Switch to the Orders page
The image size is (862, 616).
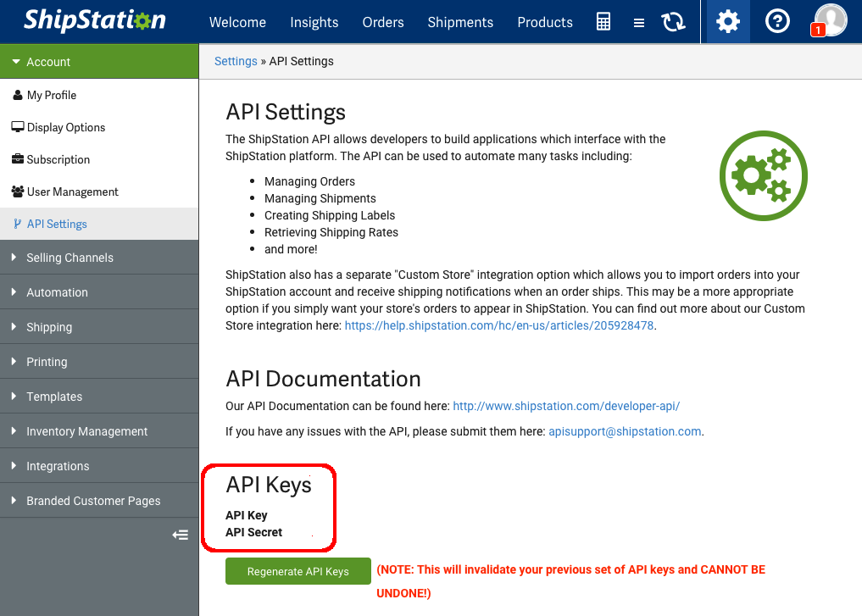point(383,22)
